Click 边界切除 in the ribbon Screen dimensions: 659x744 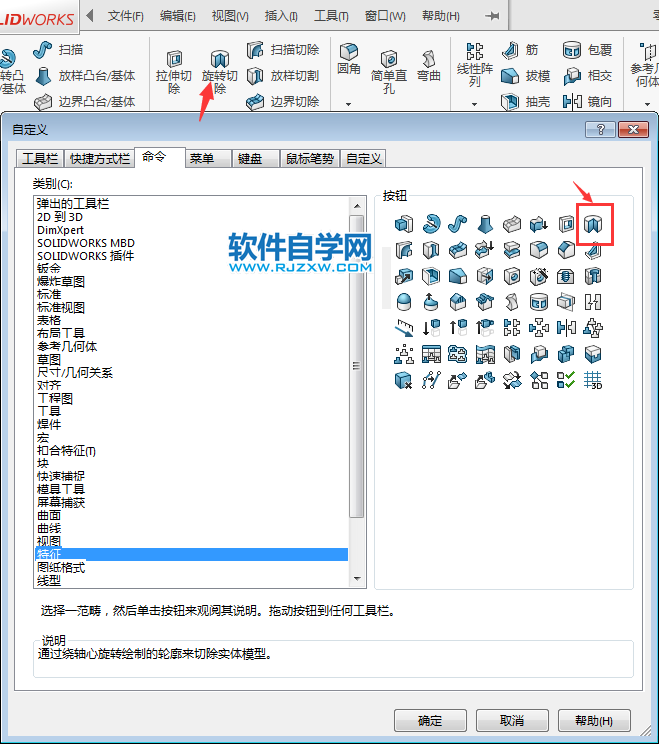pos(283,102)
